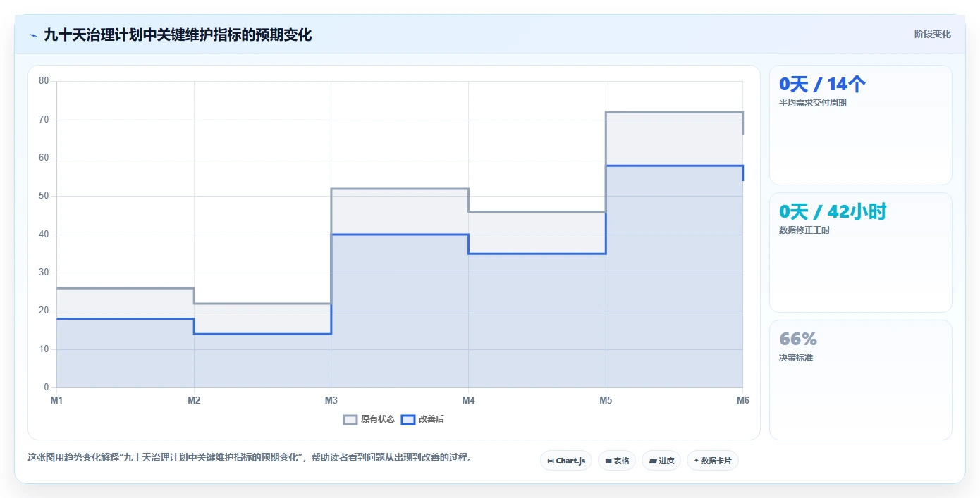
Task: Click the 66% value
Action: point(798,340)
